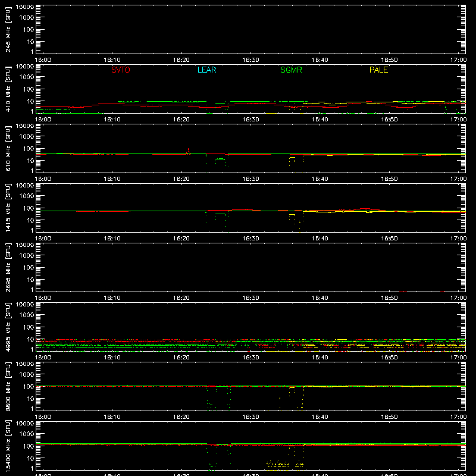
Task: Click the 17:00 time label under 245 MHz panel
Action: 458,60
